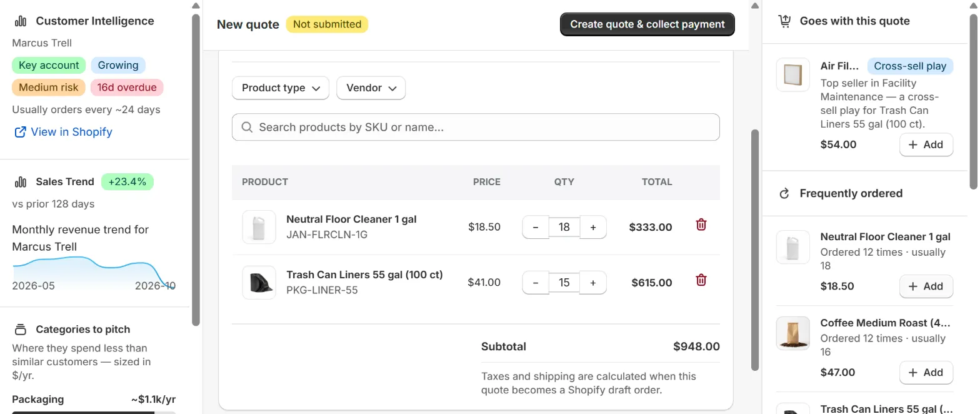
Task: Click Neutral Floor Cleaner 1 gal name in quote table
Action: [x=351, y=220]
